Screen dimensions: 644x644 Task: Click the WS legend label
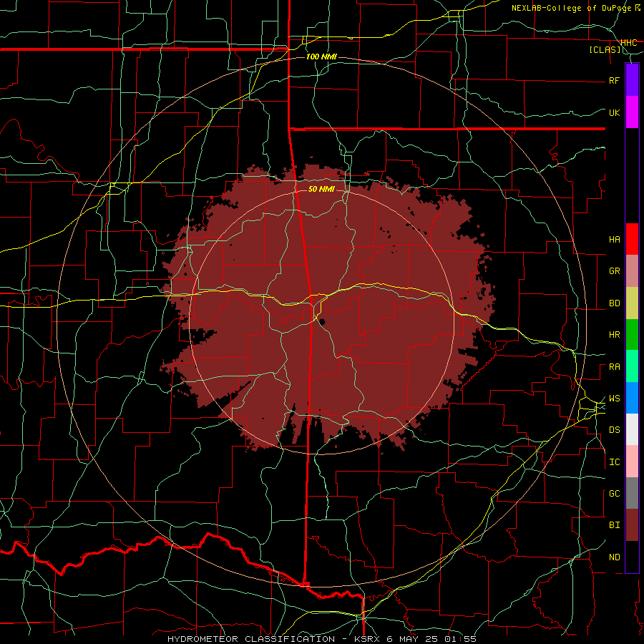pos(614,399)
